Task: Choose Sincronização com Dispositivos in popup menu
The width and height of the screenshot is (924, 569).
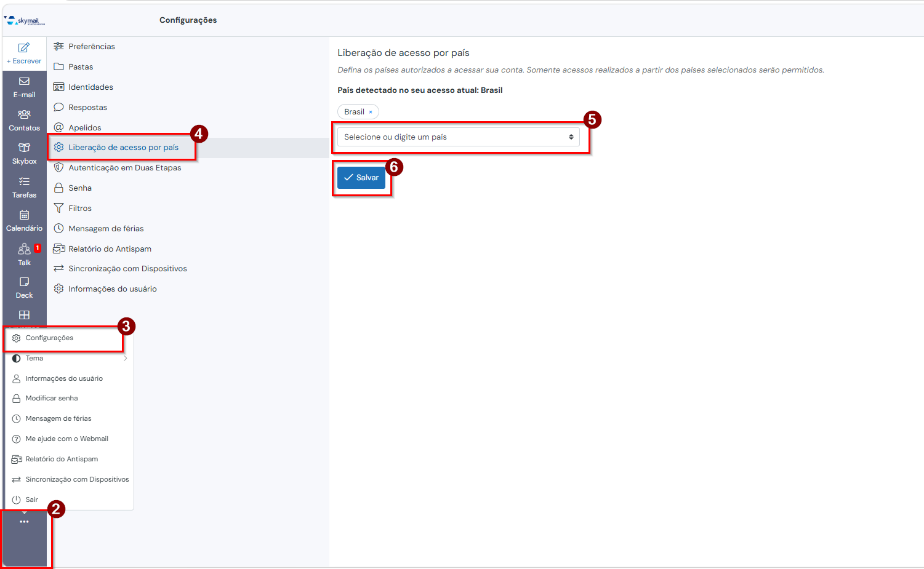Action: pos(69,480)
